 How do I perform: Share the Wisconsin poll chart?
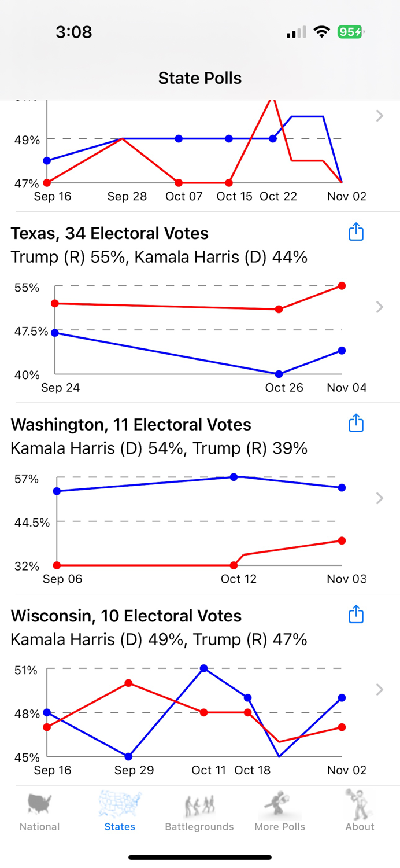click(x=355, y=615)
